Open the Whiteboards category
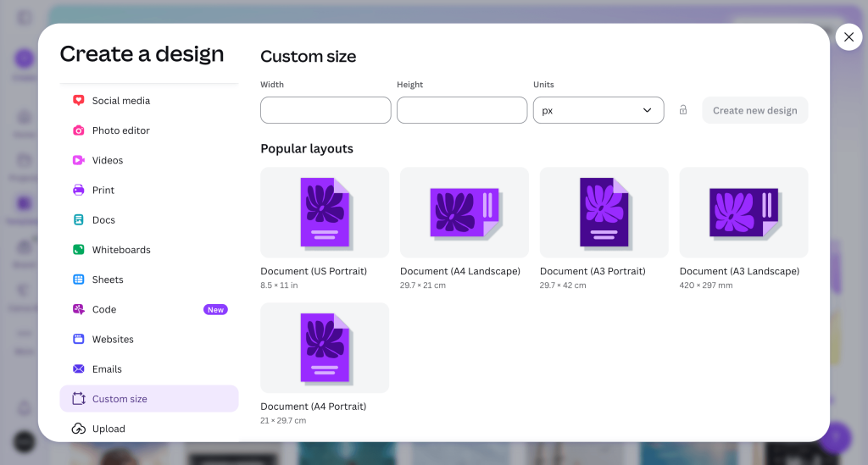 (x=149, y=249)
